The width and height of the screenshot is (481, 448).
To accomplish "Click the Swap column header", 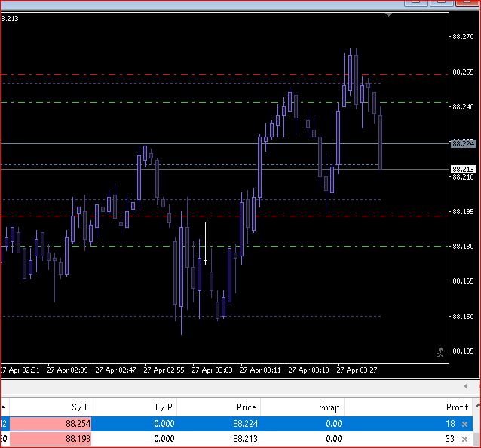I will (x=329, y=407).
